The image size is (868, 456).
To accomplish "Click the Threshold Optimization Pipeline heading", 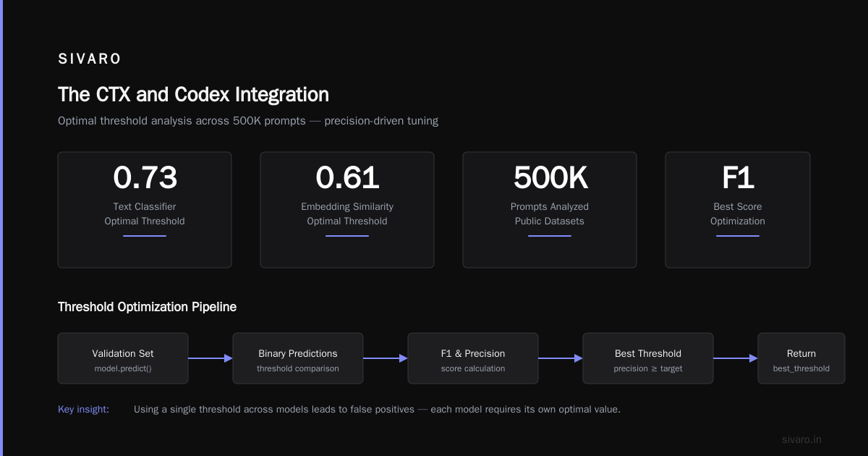I will tap(147, 307).
